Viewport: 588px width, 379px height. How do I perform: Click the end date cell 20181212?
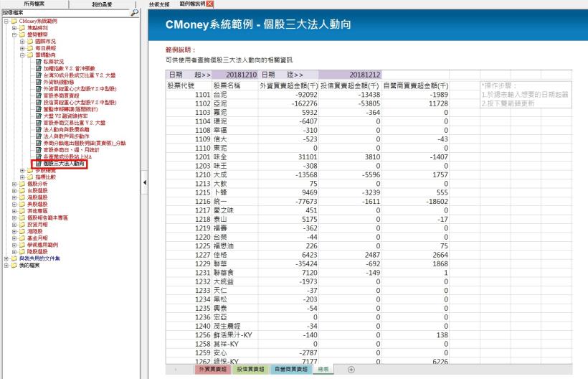pos(349,75)
